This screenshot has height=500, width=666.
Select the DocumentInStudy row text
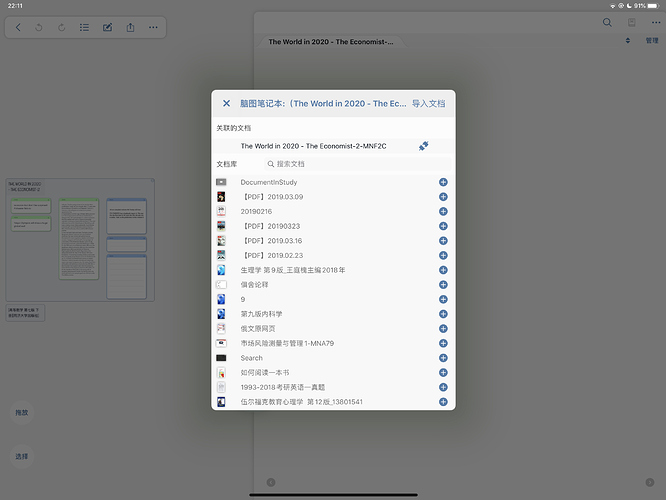click(x=269, y=182)
